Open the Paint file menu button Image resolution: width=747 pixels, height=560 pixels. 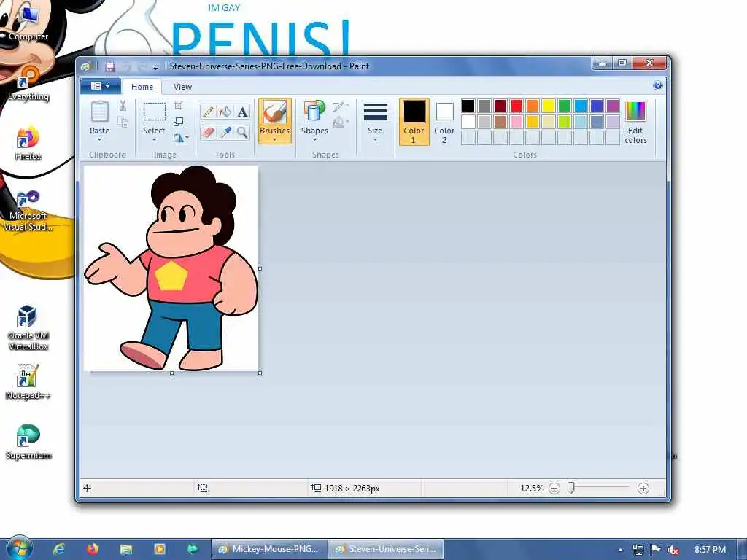point(100,86)
